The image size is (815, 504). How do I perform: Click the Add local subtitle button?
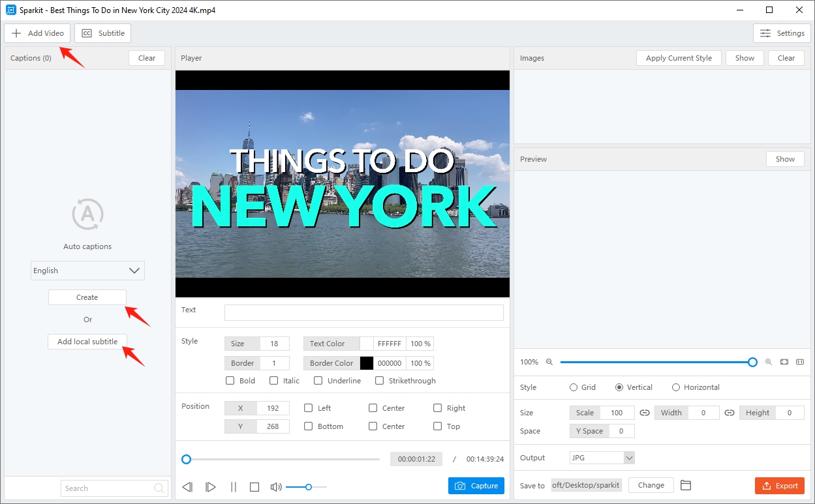87,342
